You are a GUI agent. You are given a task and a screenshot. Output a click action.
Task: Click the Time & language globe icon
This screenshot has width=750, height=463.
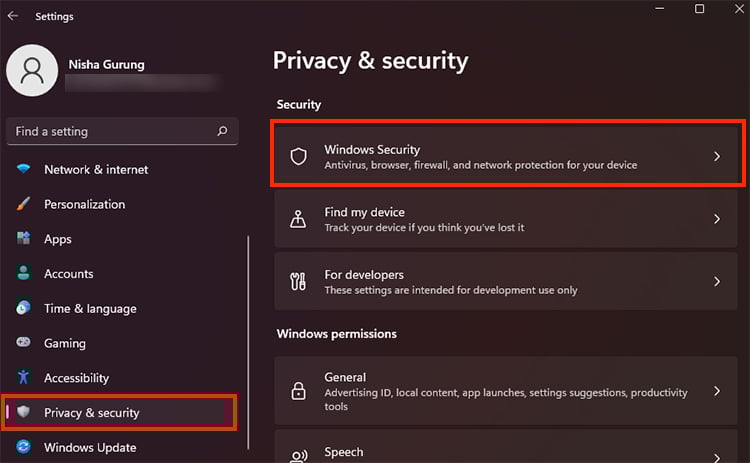tap(23, 309)
